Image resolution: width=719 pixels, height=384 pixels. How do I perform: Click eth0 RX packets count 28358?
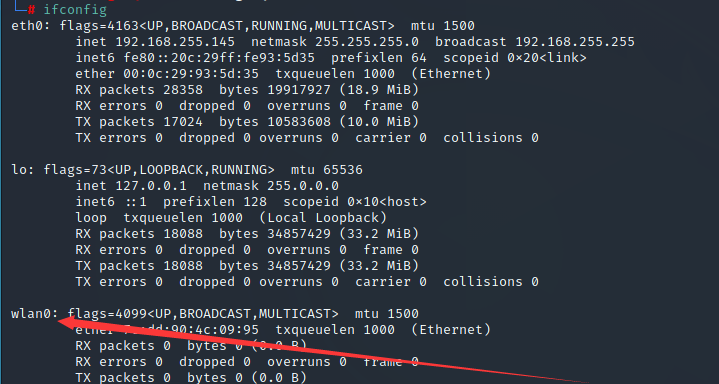tap(183, 90)
